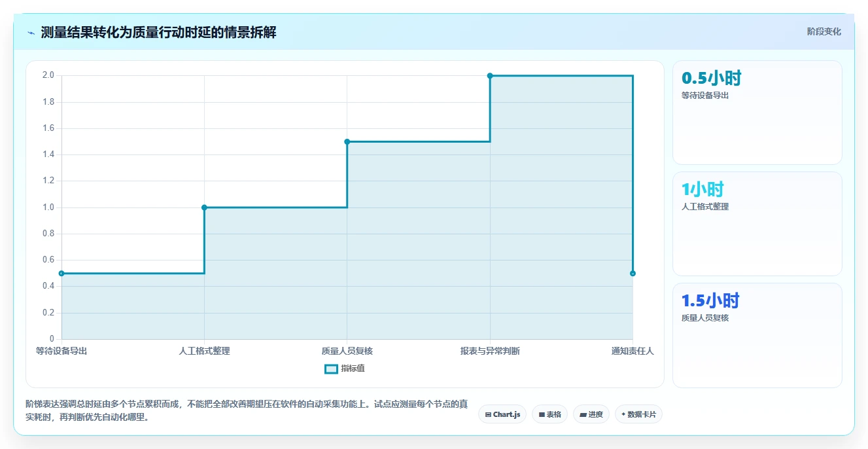This screenshot has height=449, width=868.
Task: Toggle the 指标值 legend item
Action: coord(345,368)
